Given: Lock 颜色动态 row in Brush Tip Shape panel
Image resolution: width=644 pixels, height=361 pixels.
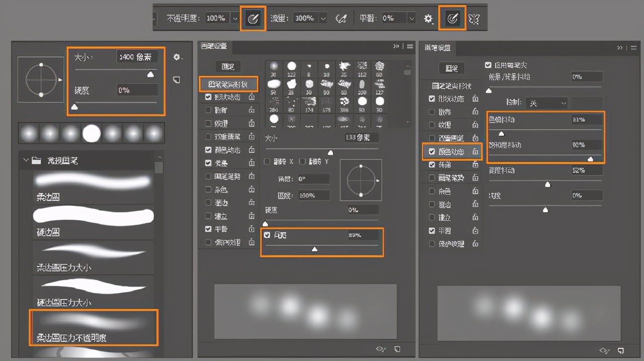Looking at the screenshot, I should click(251, 150).
